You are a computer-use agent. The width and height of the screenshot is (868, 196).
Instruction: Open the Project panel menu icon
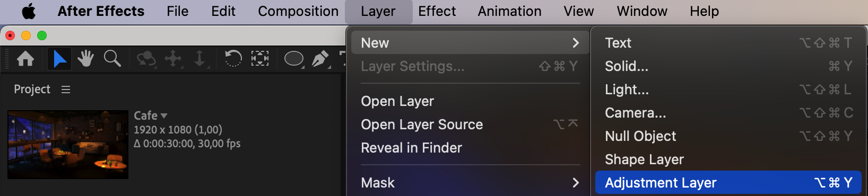pyautogui.click(x=66, y=90)
